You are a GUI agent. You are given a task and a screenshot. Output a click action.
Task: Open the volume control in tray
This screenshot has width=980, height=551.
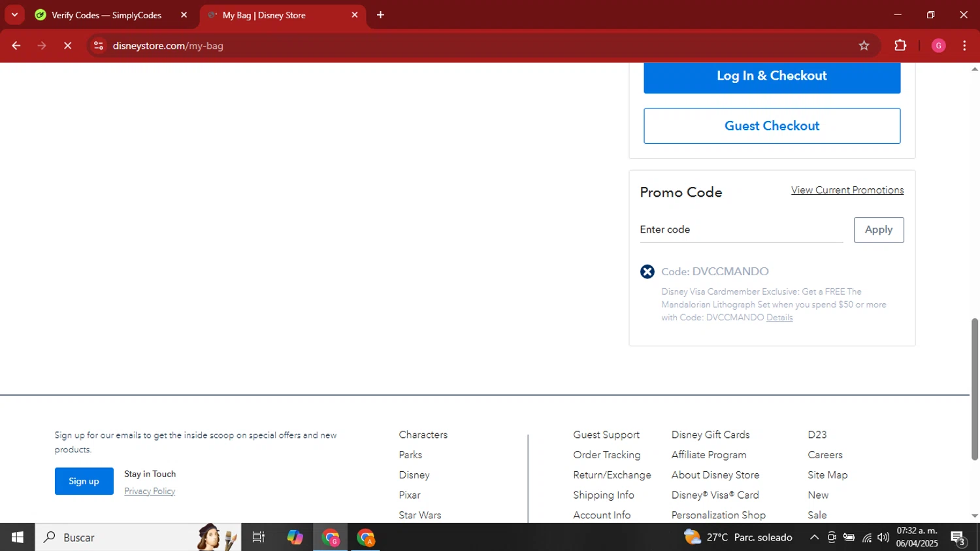click(883, 537)
